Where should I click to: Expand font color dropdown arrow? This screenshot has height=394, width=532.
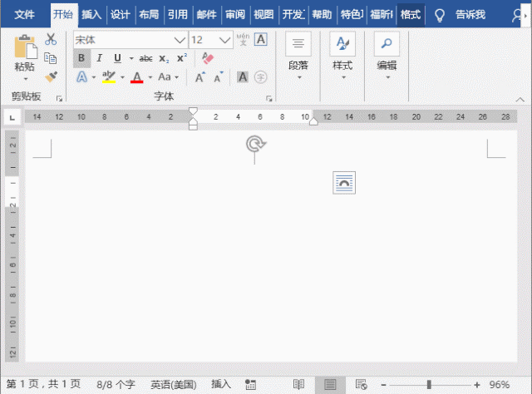[x=150, y=77]
